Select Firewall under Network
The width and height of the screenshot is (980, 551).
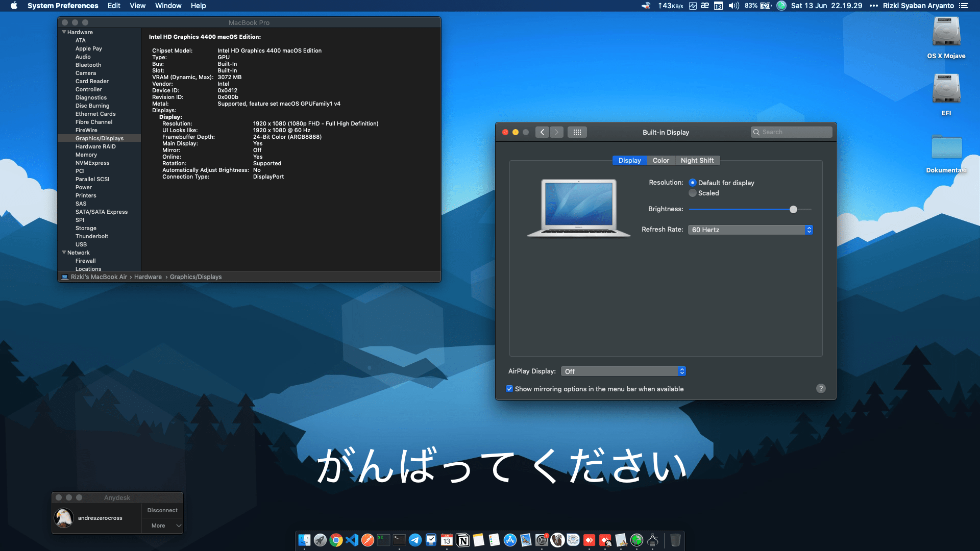[86, 261]
